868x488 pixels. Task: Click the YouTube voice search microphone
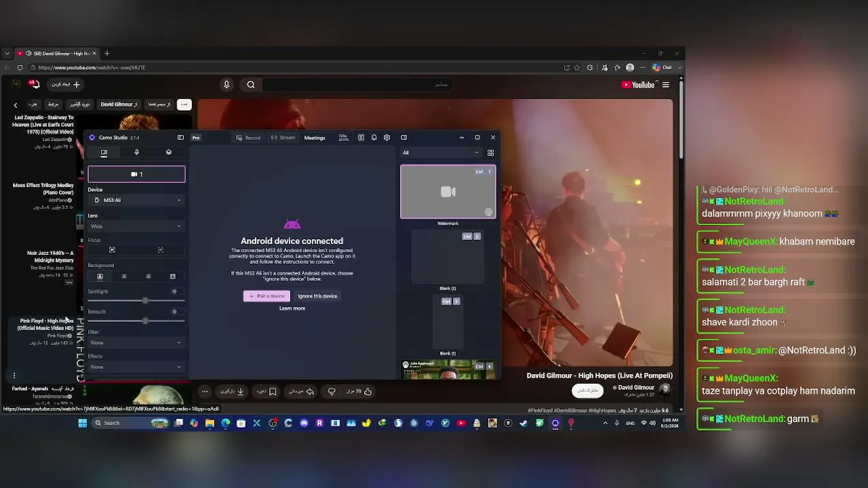coord(226,85)
